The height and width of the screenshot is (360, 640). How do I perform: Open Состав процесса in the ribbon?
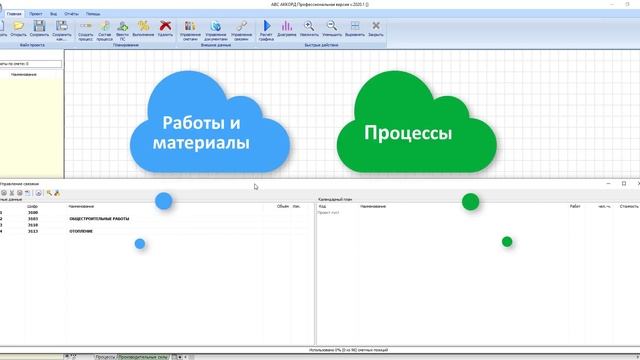(104, 31)
